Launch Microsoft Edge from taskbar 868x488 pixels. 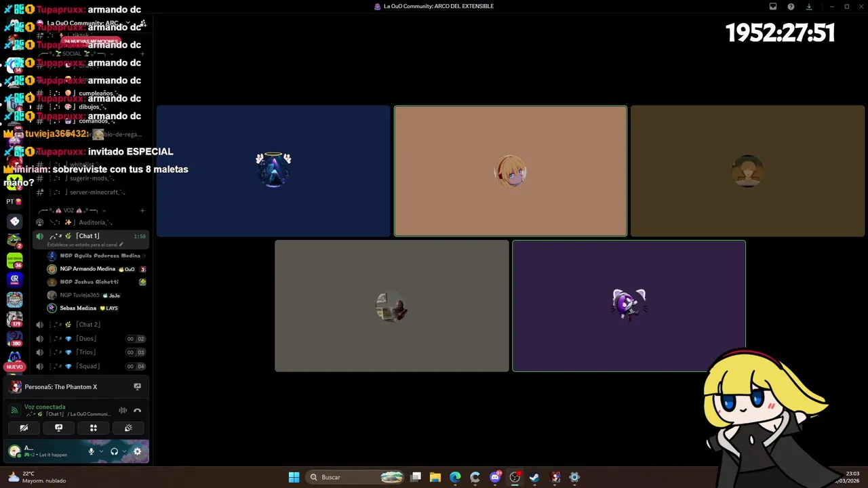[x=455, y=477]
